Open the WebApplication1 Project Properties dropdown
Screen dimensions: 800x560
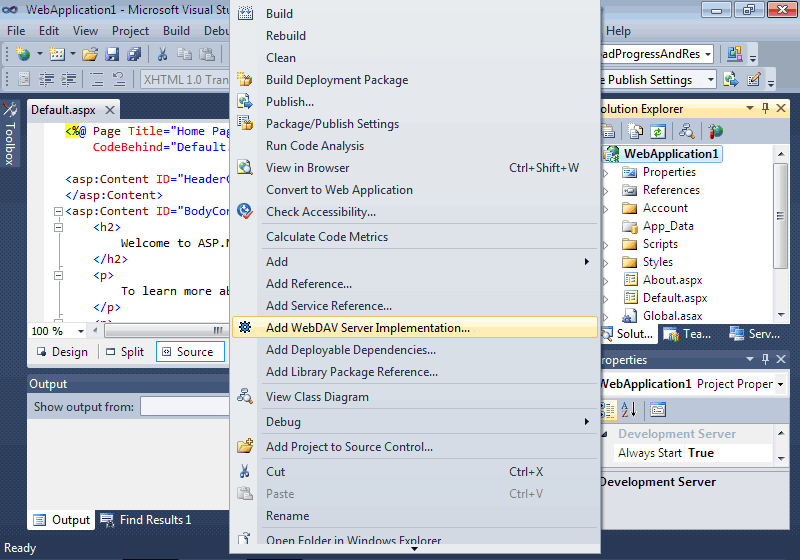tap(781, 384)
